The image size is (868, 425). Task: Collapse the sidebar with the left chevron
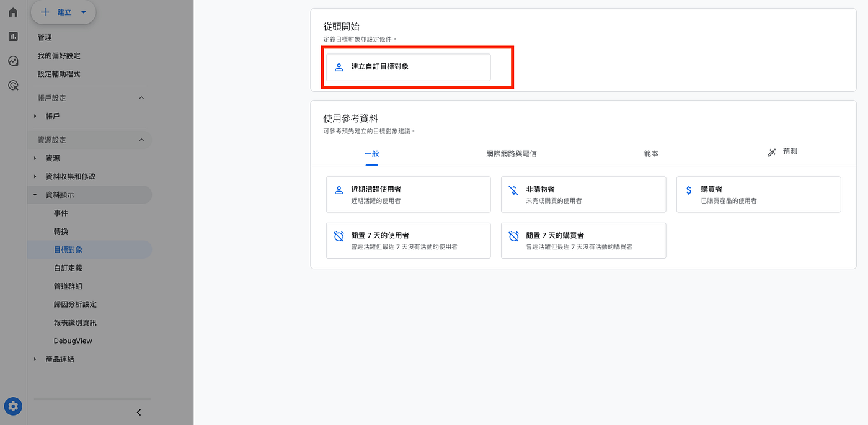pos(139,412)
